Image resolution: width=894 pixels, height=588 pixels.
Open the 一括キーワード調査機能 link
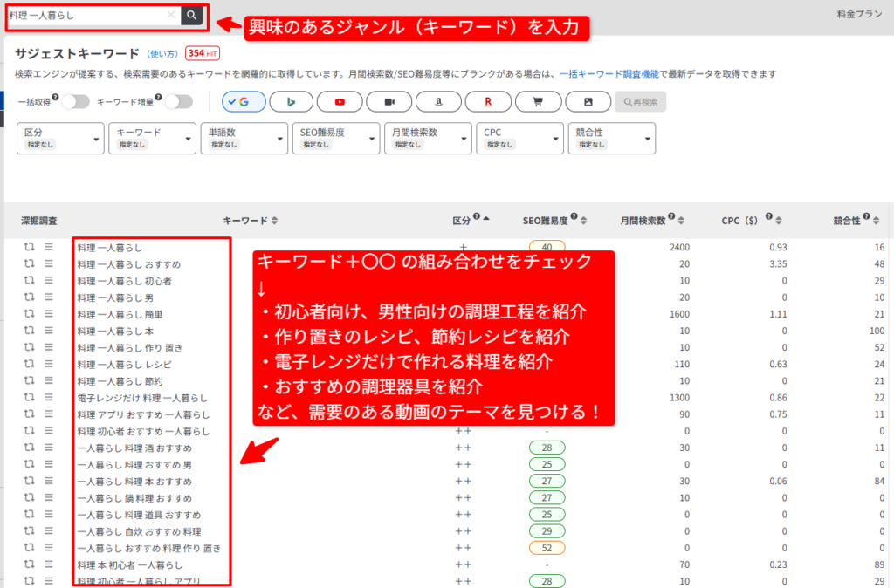[609, 74]
